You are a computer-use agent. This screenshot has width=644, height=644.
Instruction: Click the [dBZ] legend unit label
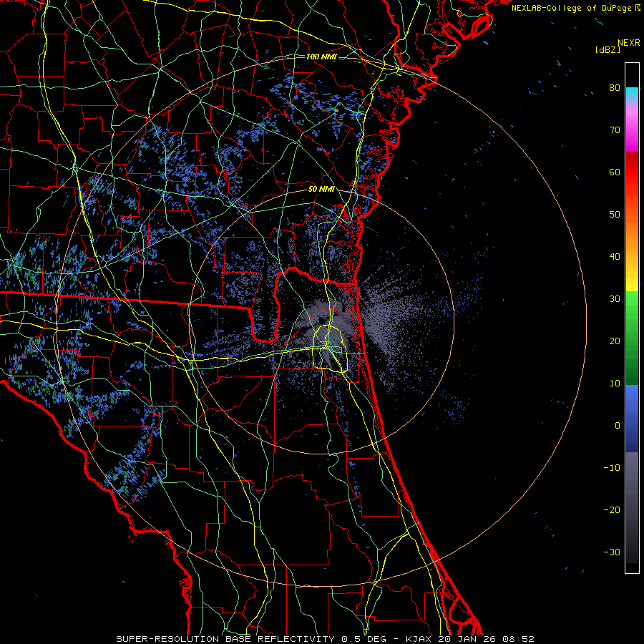608,49
